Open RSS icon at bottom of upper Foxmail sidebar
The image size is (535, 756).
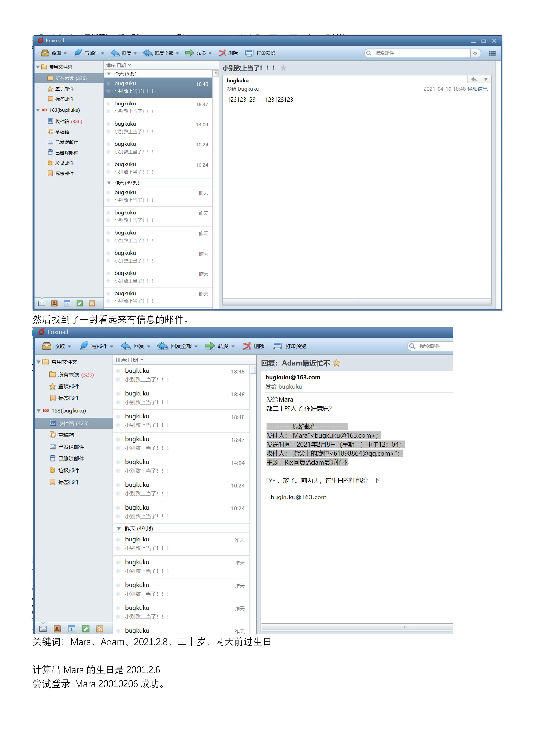92,303
